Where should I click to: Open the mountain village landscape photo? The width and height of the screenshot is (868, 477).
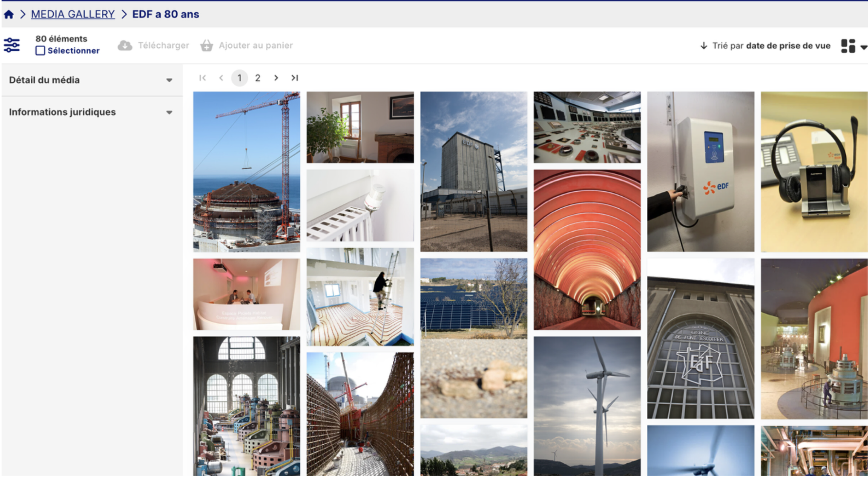474,451
